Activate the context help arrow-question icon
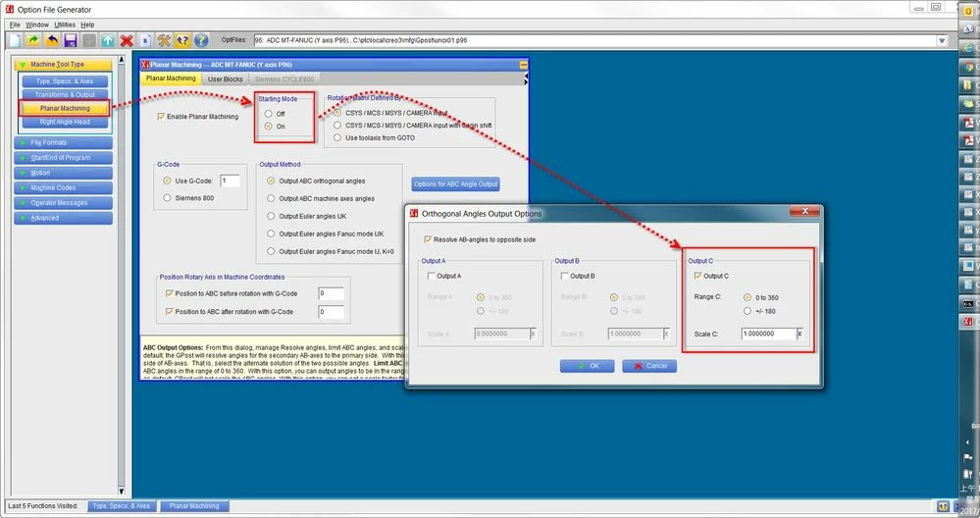 (182, 40)
